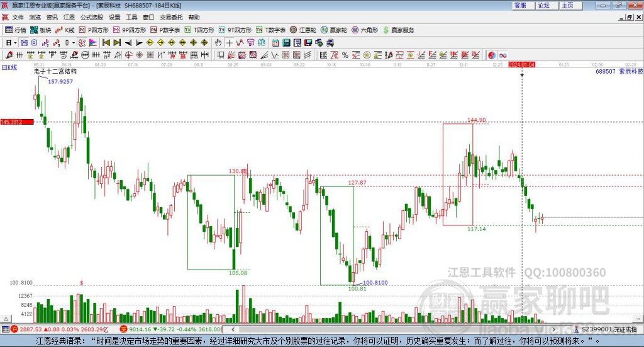Open the 工具 menu
The height and width of the screenshot is (347, 644).
131,17
